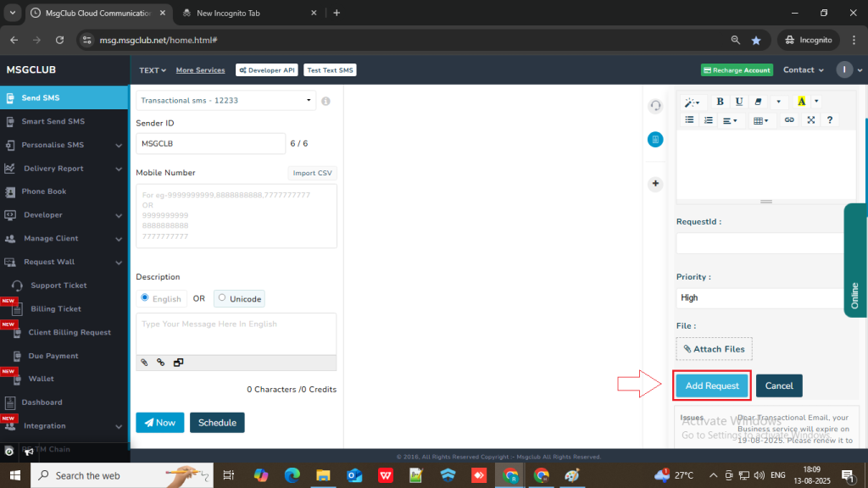This screenshot has width=868, height=488.
Task: Click the Developer API button
Action: pos(267,70)
